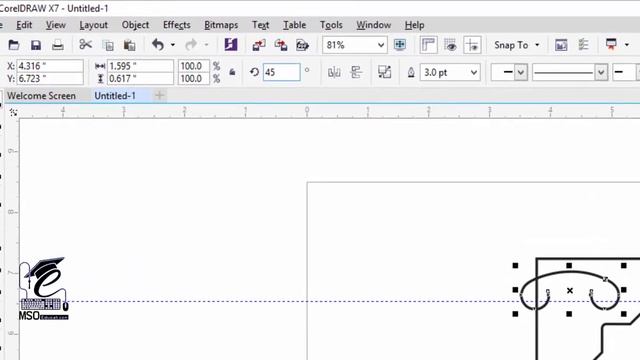Click the Export icon
The height and width of the screenshot is (360, 640).
pos(281,45)
